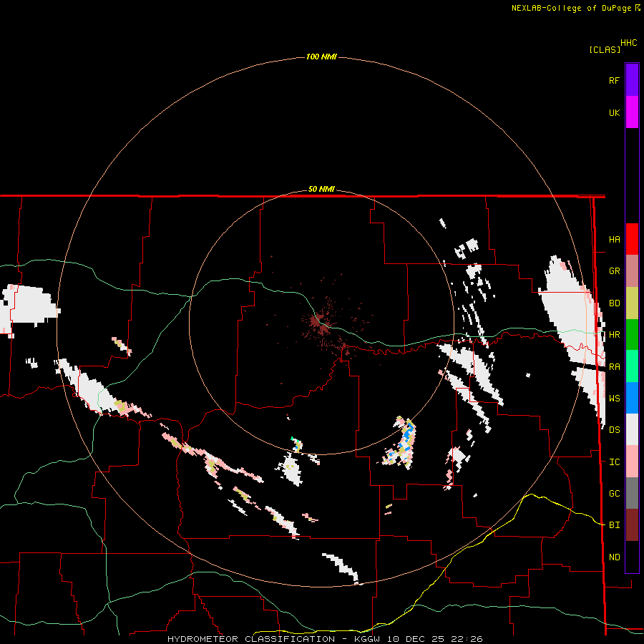Click the IC legend label
This screenshot has height=644, width=644.
(x=614, y=462)
